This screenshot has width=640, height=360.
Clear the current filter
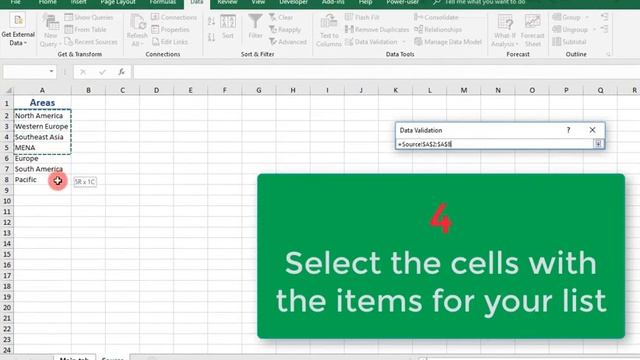coord(281,18)
